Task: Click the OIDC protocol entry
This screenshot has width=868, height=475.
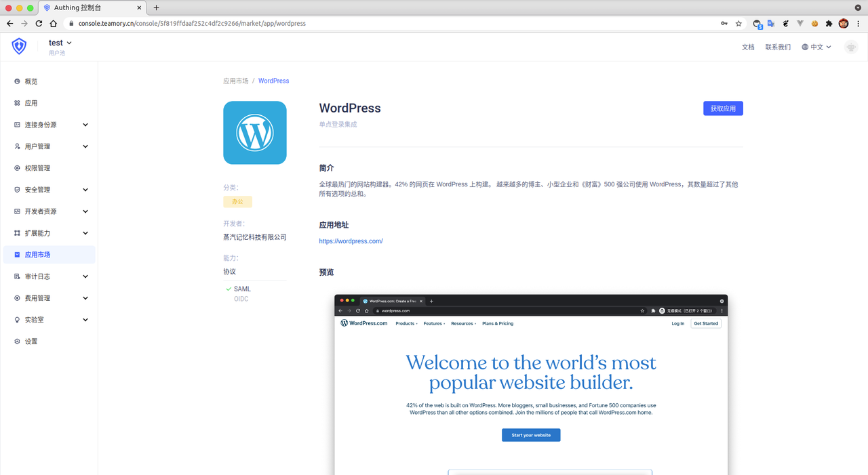Action: click(241, 299)
